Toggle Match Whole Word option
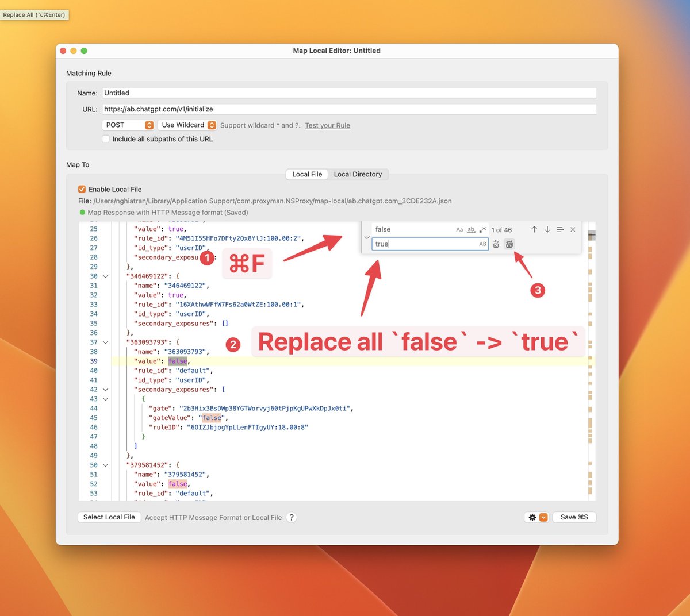This screenshot has height=616, width=690. (471, 229)
